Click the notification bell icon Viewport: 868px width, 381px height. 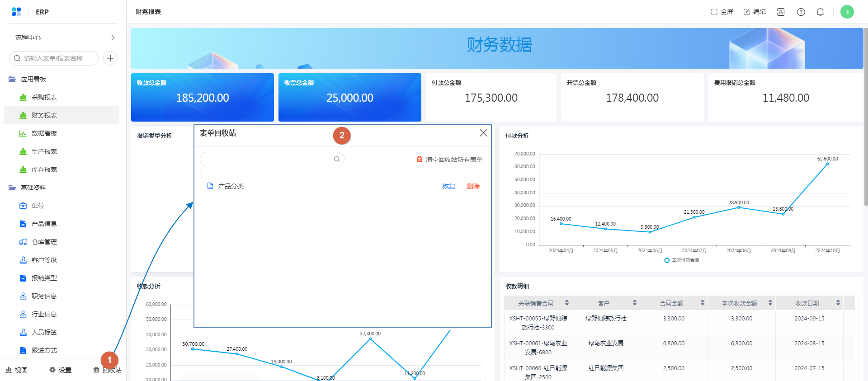pyautogui.click(x=820, y=12)
